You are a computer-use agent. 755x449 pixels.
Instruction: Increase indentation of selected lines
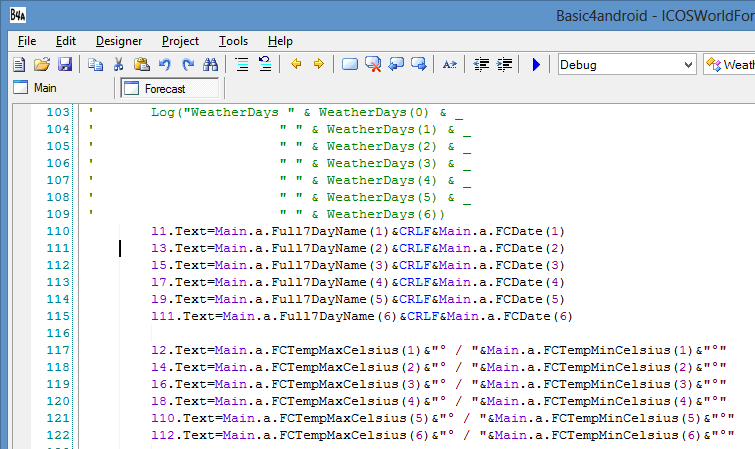click(x=504, y=64)
